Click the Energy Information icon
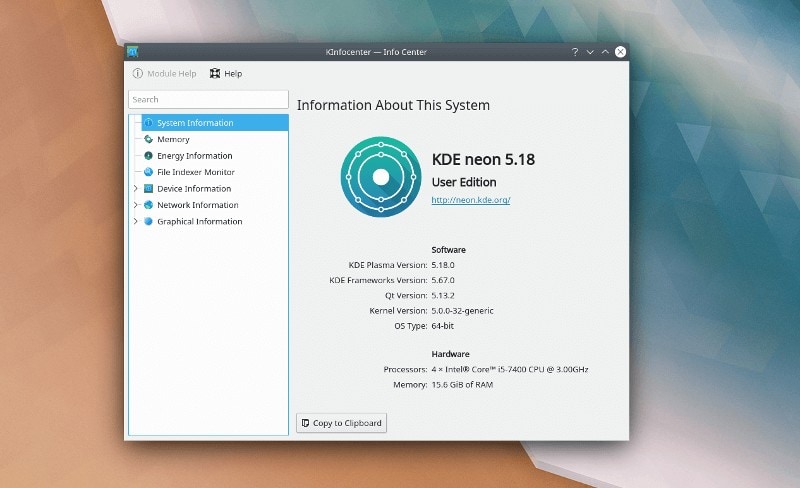Image resolution: width=800 pixels, height=488 pixels. click(x=148, y=156)
